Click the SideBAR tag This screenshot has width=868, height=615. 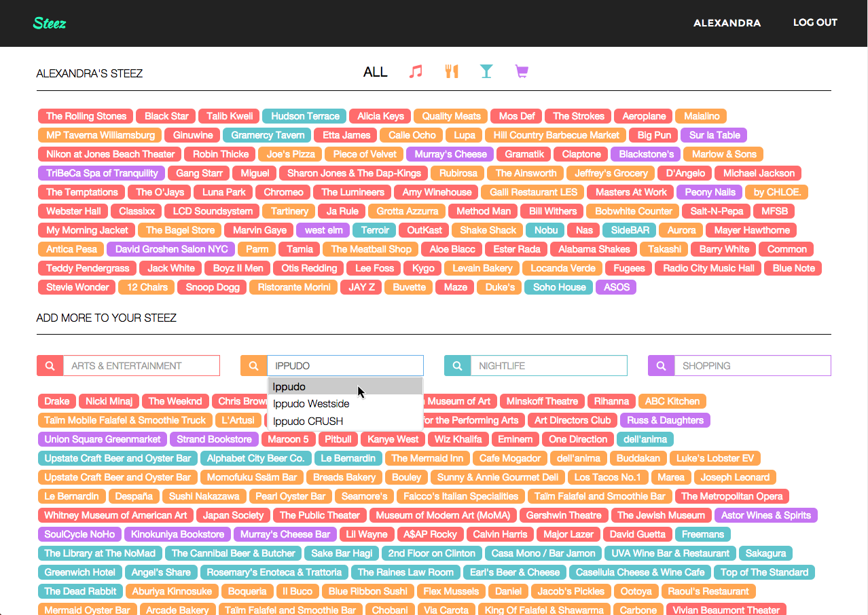pos(630,230)
